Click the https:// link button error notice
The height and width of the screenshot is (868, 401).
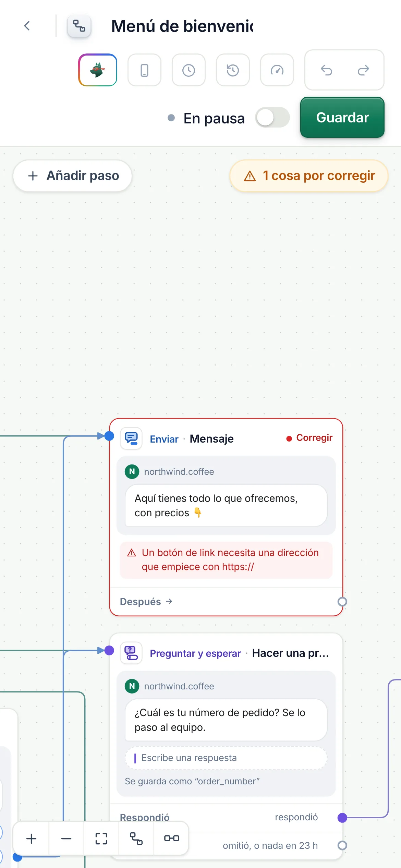coord(226,560)
